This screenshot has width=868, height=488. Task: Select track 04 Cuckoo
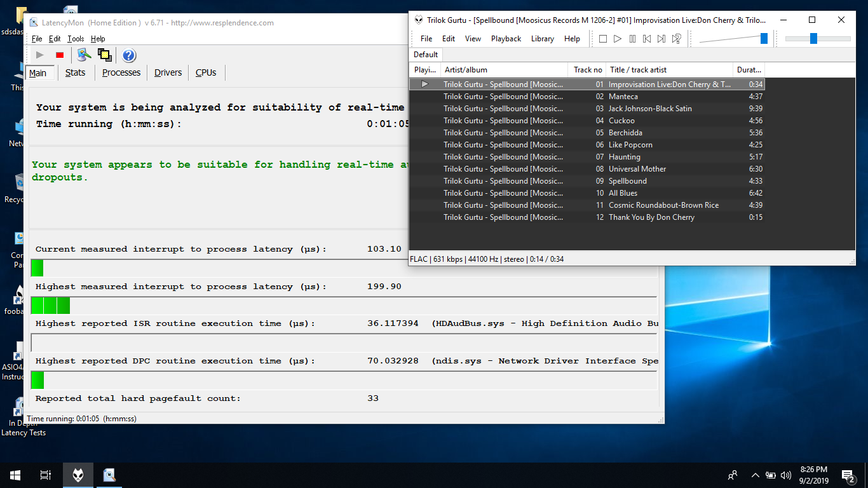587,121
